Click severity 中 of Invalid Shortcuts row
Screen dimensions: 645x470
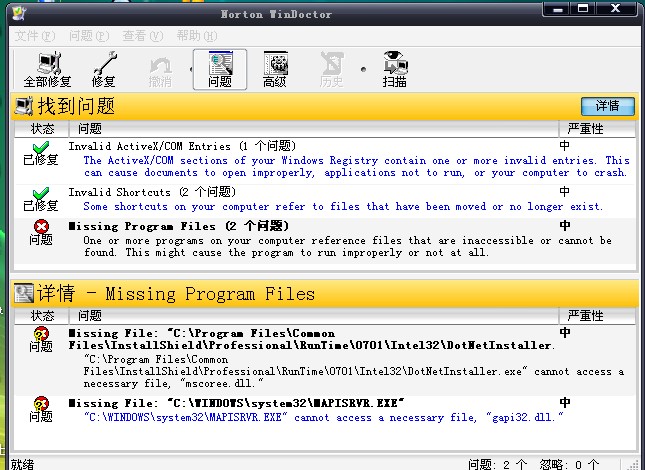coord(565,192)
